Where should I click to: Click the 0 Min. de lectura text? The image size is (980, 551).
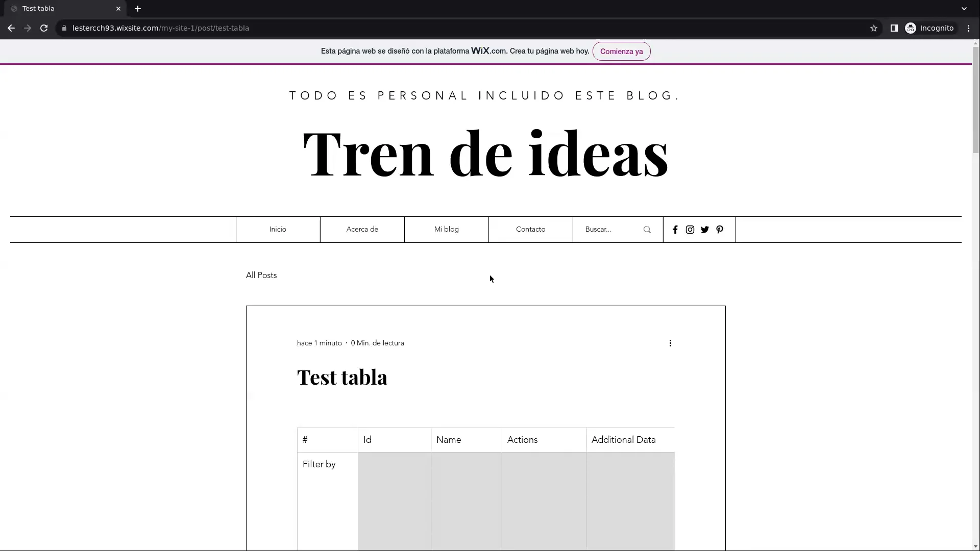click(378, 343)
